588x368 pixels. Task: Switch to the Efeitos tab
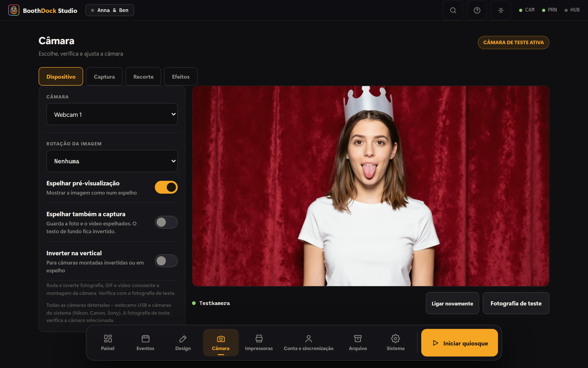[x=181, y=76]
